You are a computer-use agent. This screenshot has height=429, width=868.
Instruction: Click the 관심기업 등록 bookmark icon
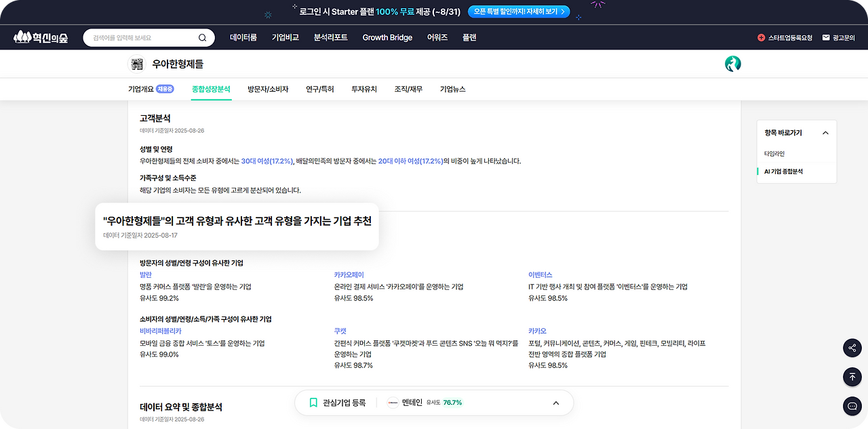pos(313,403)
